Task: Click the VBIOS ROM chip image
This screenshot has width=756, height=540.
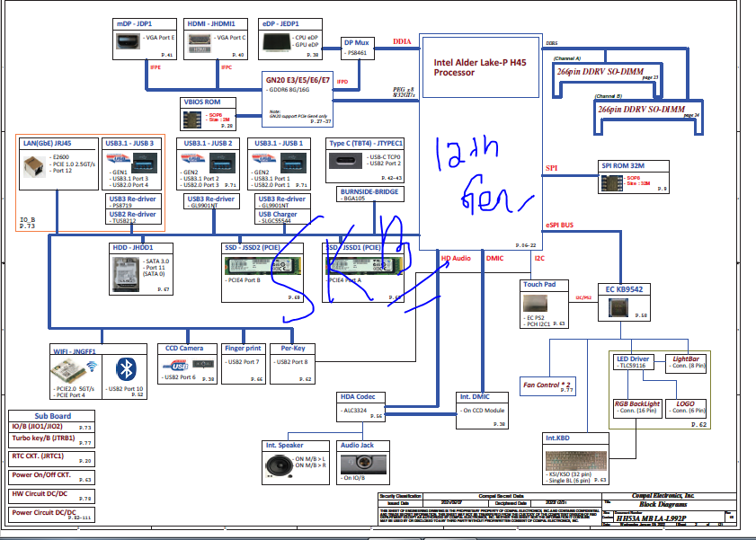Action: (x=191, y=120)
